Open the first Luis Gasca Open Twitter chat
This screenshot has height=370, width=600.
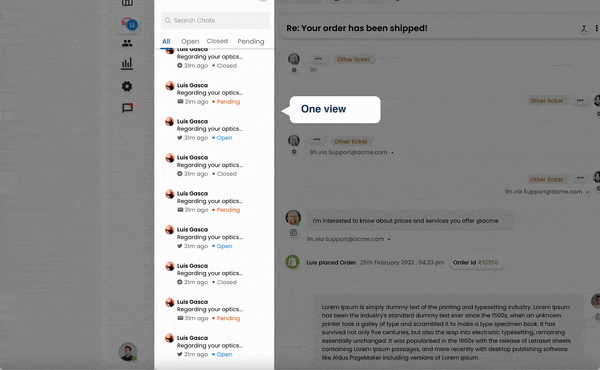[214, 129]
